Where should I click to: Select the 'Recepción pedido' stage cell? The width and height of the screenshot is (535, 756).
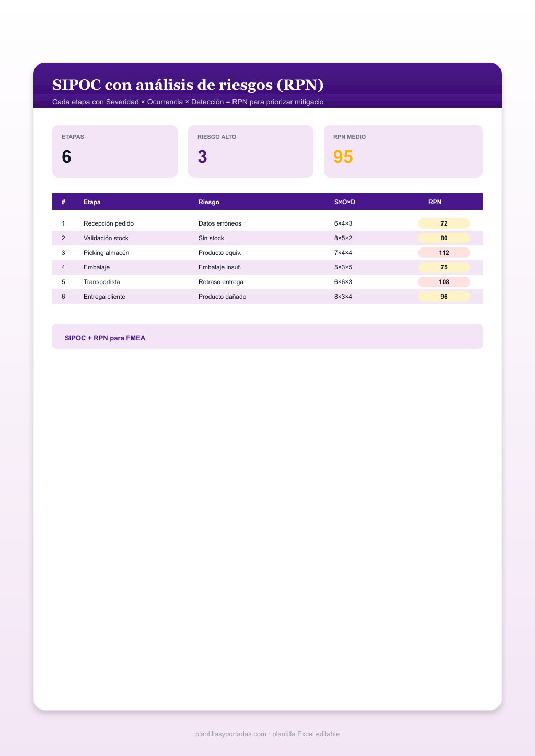pyautogui.click(x=109, y=223)
